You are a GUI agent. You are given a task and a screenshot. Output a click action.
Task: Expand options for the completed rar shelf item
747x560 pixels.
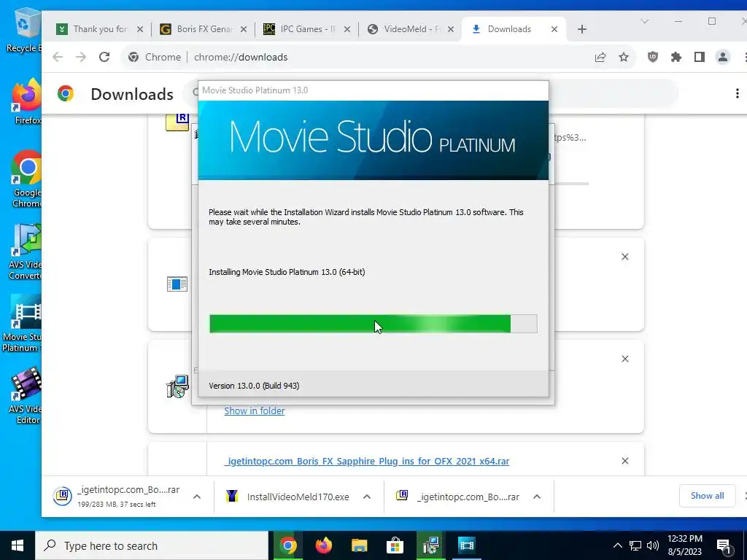coord(537,497)
